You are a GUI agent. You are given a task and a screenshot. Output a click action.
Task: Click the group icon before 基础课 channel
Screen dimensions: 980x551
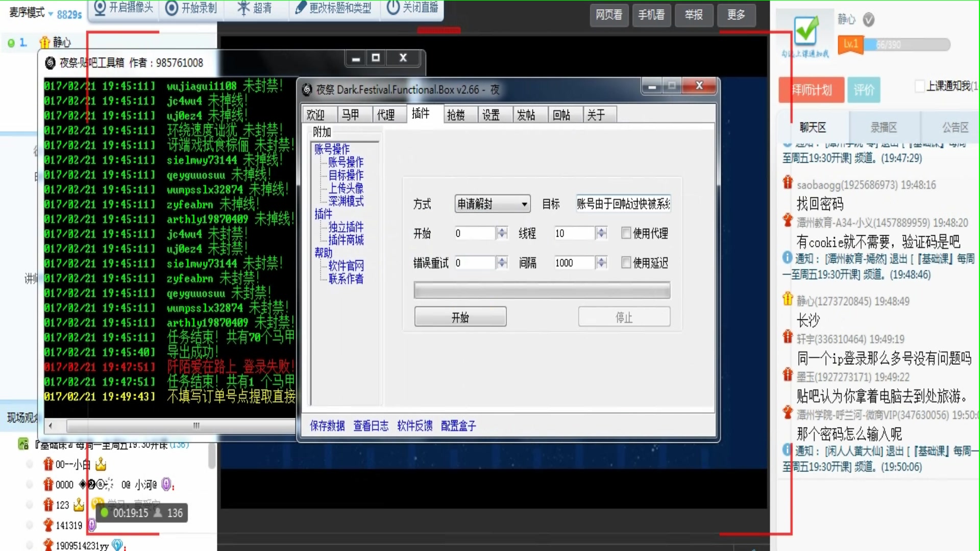pyautogui.click(x=23, y=444)
